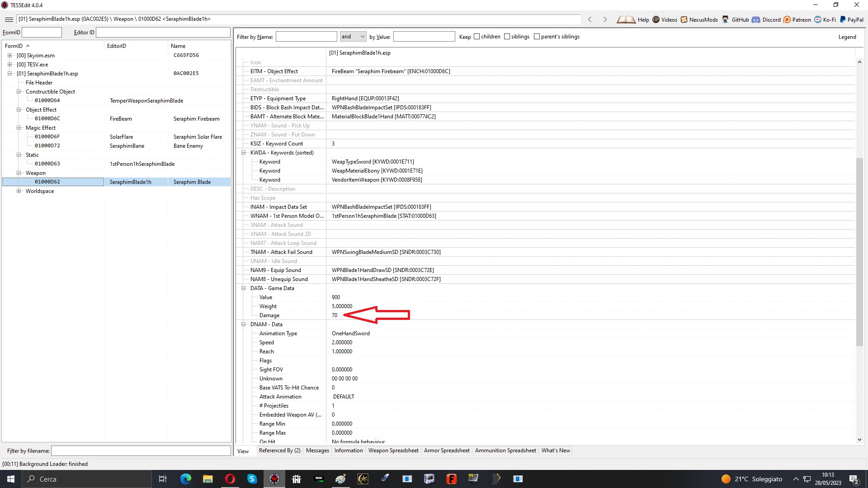The image size is (868, 488).
Task: Open the PayPal icon link
Action: [x=843, y=19]
